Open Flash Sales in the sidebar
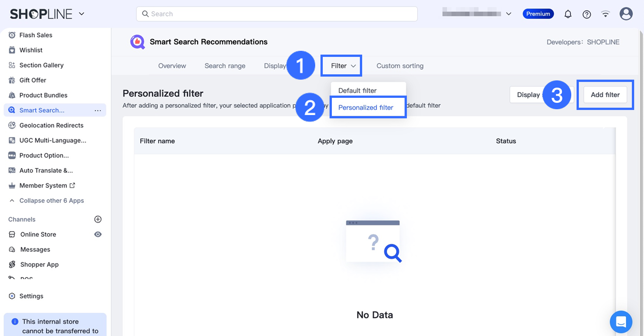 [x=36, y=35]
